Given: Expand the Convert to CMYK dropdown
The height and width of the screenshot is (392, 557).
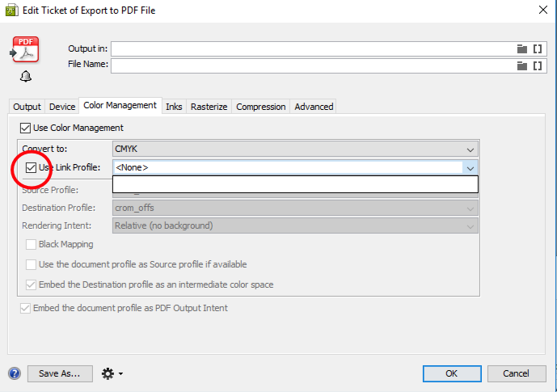Looking at the screenshot, I should (470, 150).
